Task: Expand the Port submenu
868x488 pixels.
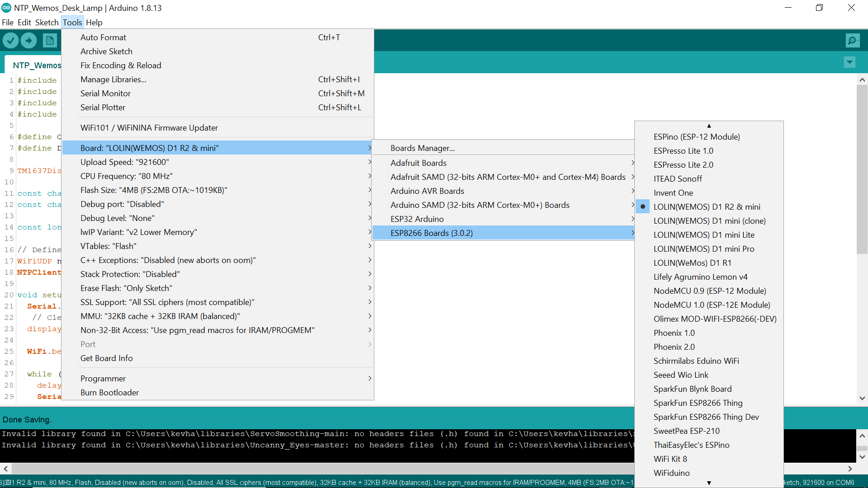Action: click(88, 344)
